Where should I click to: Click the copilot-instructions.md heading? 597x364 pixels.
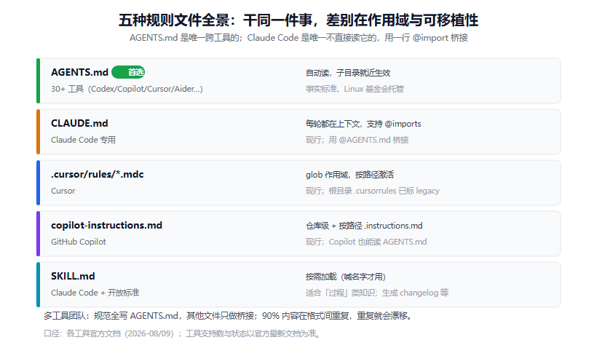point(106,226)
